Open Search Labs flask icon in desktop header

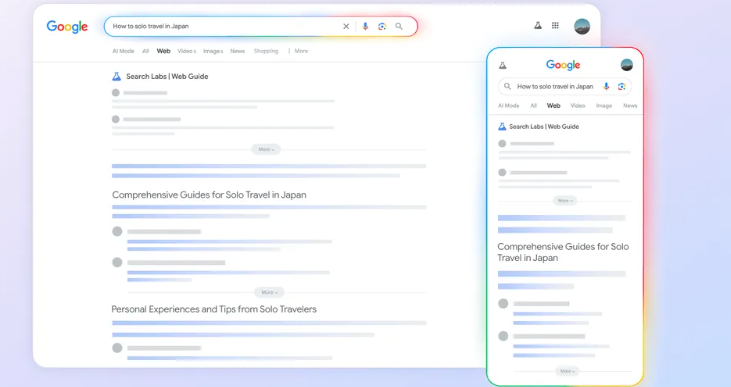coord(538,26)
